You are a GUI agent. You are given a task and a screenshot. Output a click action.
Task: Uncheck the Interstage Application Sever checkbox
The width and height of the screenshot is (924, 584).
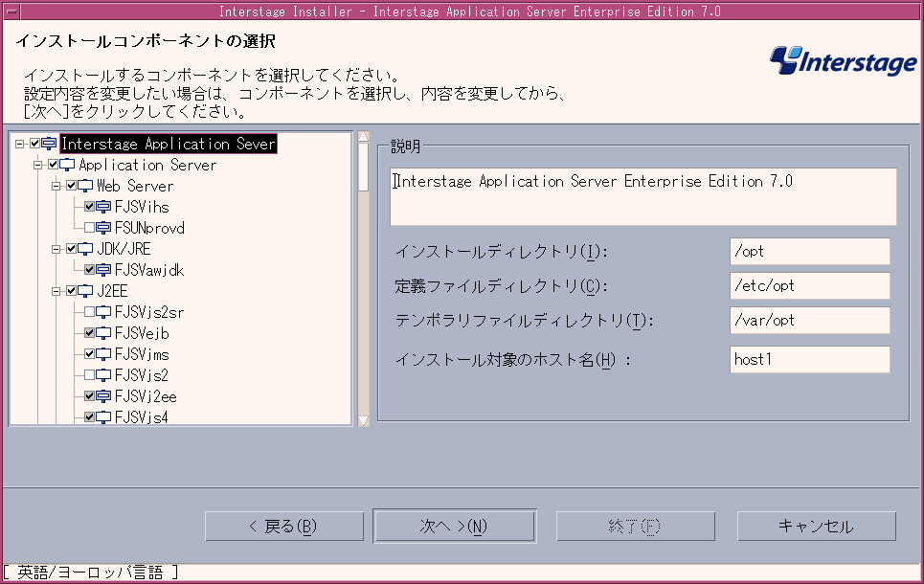[35, 144]
